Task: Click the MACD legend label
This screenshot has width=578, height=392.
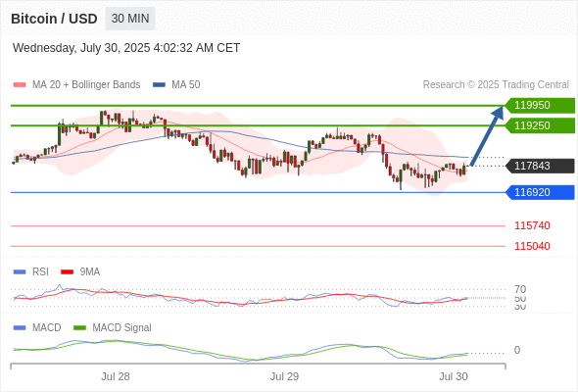Action: [x=47, y=328]
